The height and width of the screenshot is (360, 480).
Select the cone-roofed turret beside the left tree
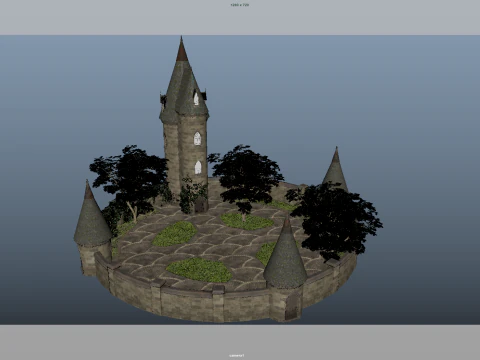[92, 227]
